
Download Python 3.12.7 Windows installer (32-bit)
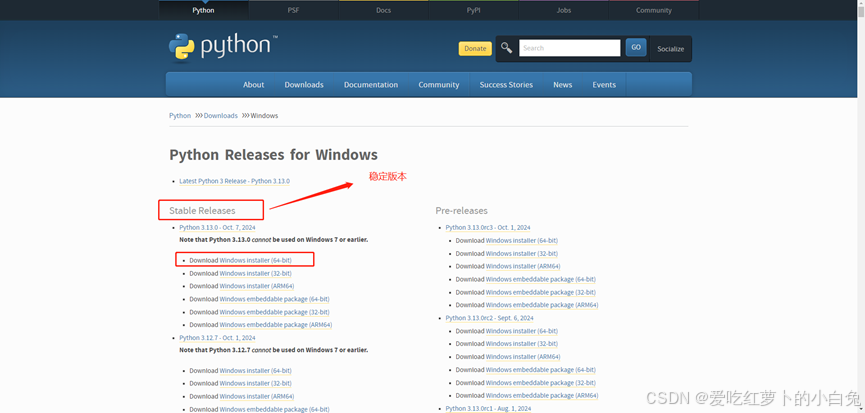pos(255,383)
